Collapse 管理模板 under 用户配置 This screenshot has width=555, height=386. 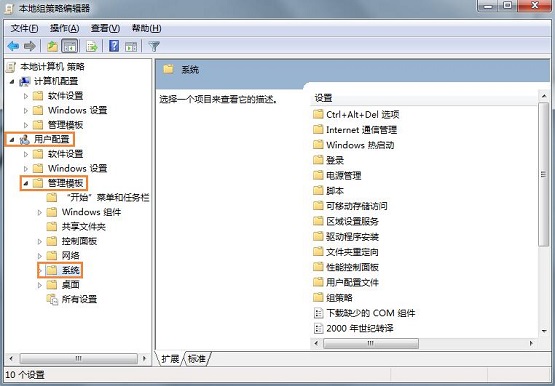(x=25, y=184)
